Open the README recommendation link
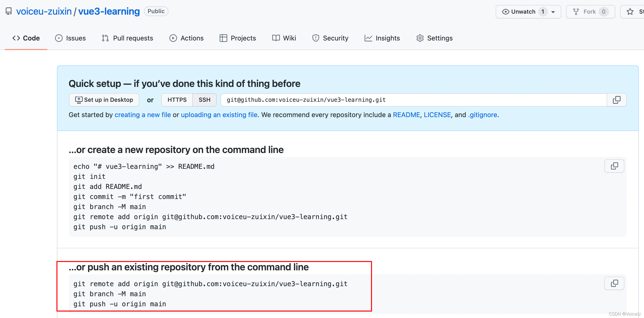This screenshot has width=644, height=318. 406,115
